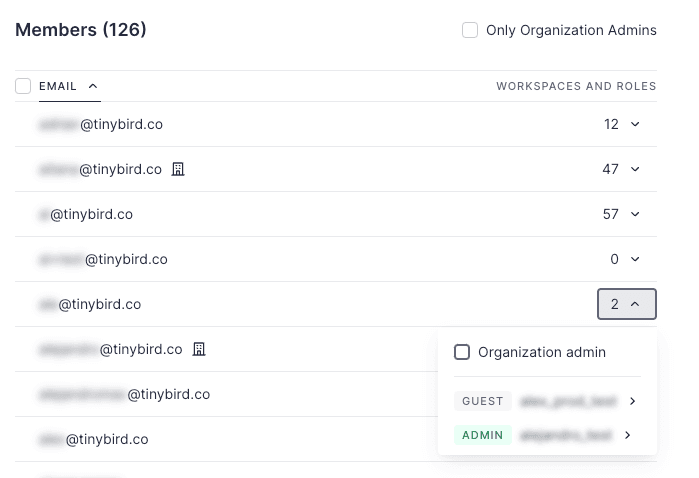Screen dimensions: 699x478
Task: Click the last visible member's email row
Action: 92,439
